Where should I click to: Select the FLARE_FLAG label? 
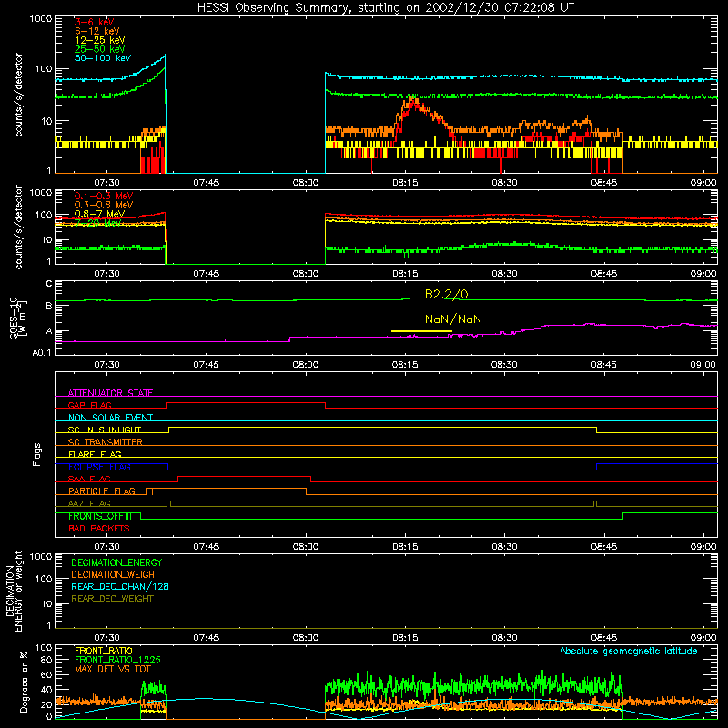(95, 454)
